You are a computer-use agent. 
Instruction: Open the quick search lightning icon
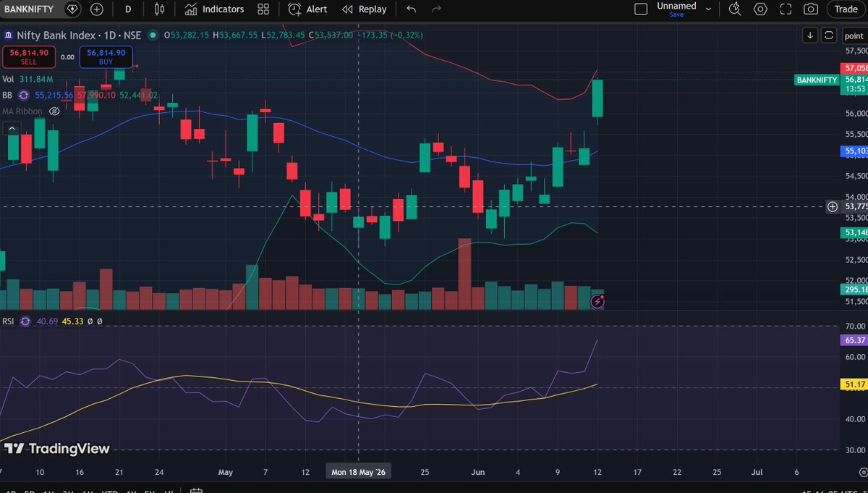pyautogui.click(x=735, y=9)
